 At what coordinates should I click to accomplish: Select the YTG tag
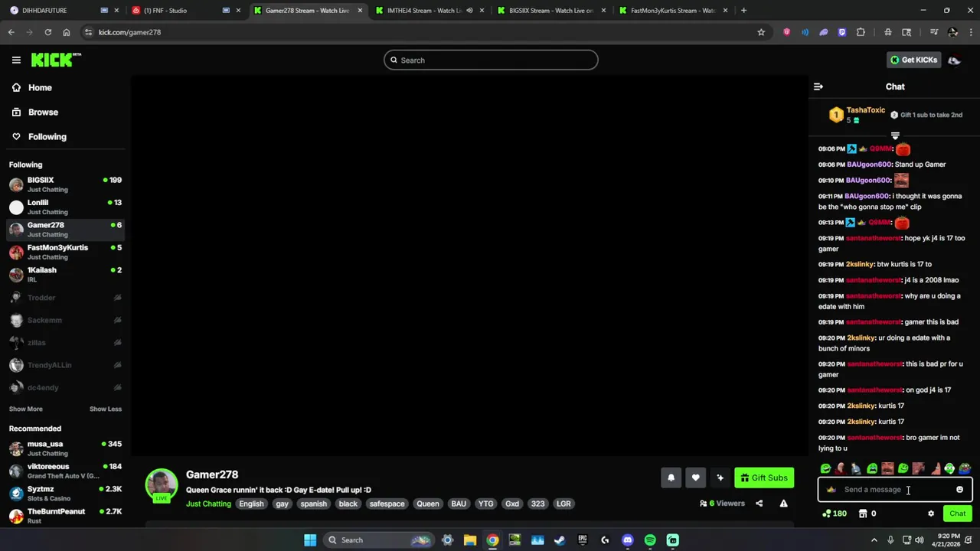[485, 504]
